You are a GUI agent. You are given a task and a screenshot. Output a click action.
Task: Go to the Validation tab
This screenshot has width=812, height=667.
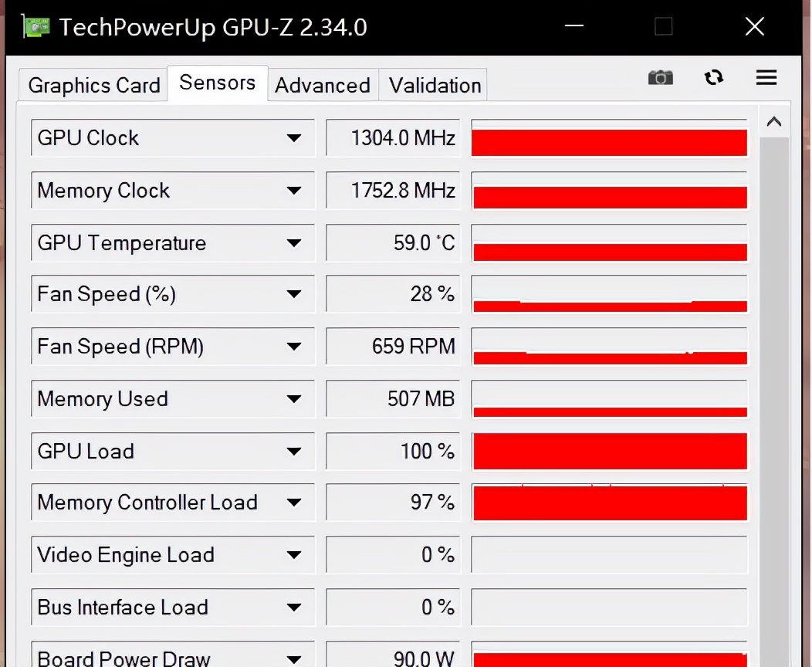pyautogui.click(x=435, y=86)
